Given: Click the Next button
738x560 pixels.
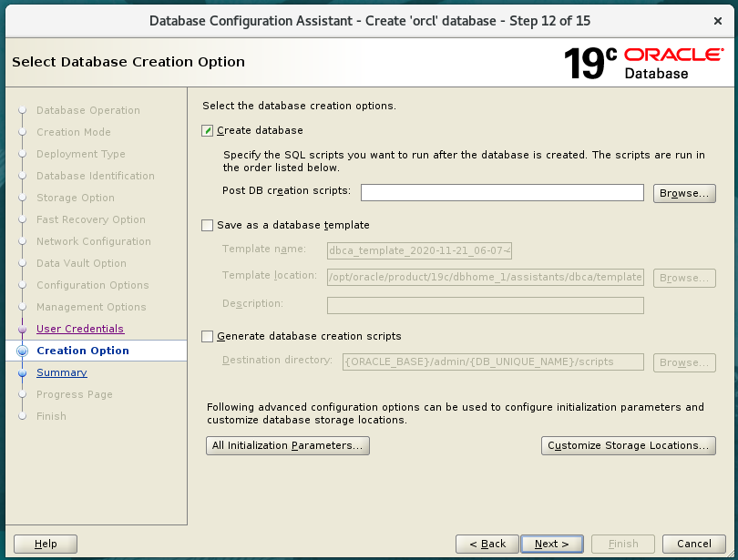Looking at the screenshot, I should coord(552,544).
